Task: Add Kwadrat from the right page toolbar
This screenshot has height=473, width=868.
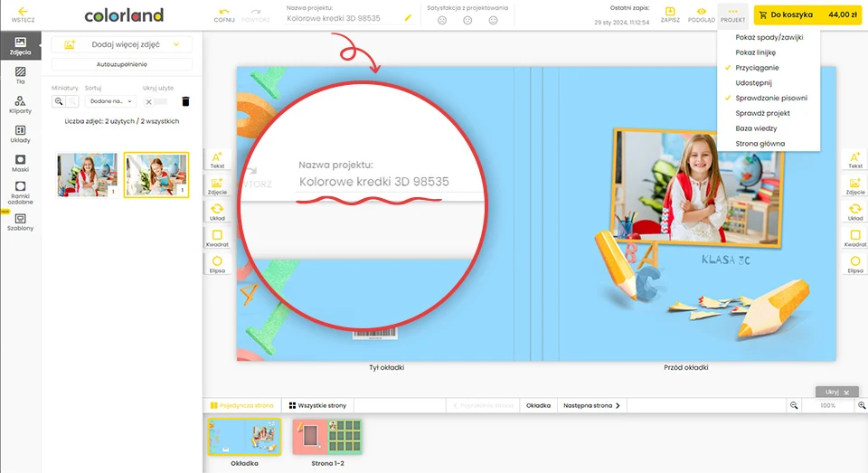Action: point(855,238)
